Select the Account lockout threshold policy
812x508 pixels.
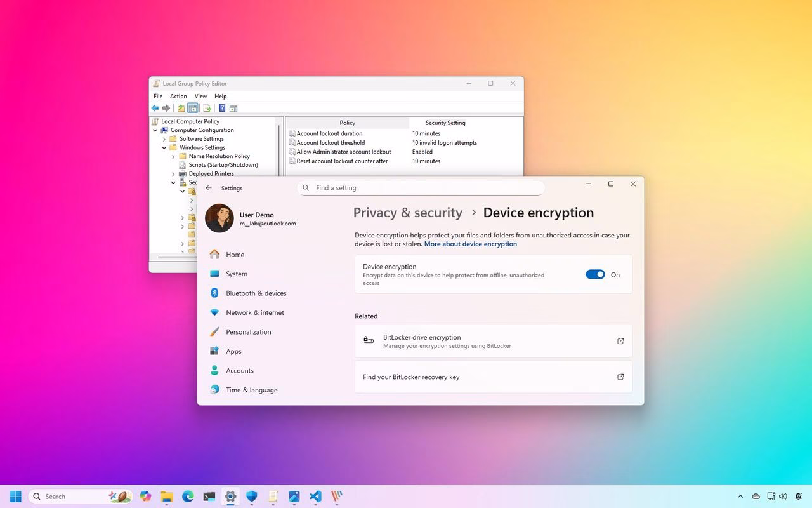[331, 143]
